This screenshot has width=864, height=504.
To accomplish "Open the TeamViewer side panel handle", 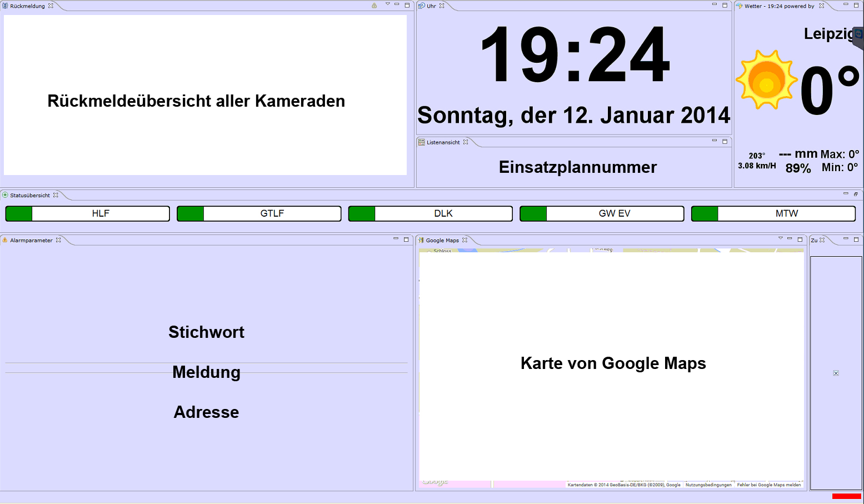I will tap(859, 38).
